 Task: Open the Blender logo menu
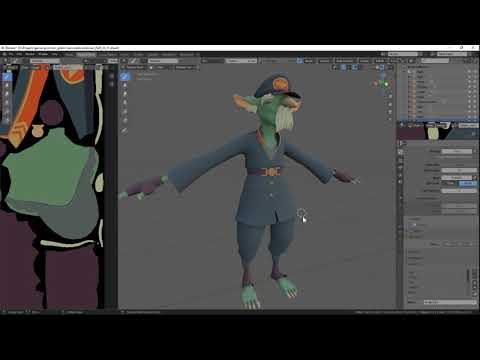click(4, 54)
